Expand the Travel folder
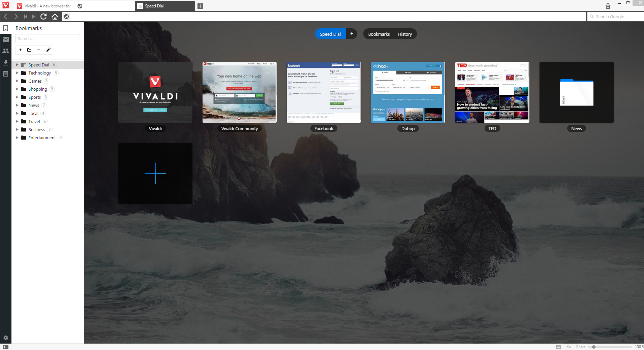This screenshot has height=350, width=644. (x=17, y=121)
